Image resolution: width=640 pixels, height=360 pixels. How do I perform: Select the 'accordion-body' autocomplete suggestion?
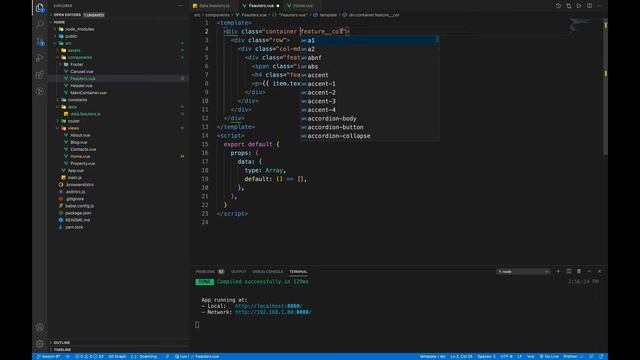click(x=369, y=118)
